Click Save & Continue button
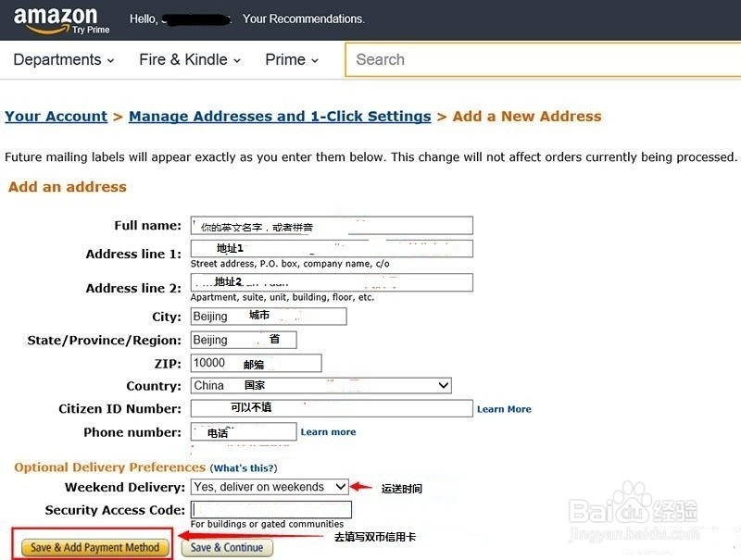741x560 pixels. 227,548
